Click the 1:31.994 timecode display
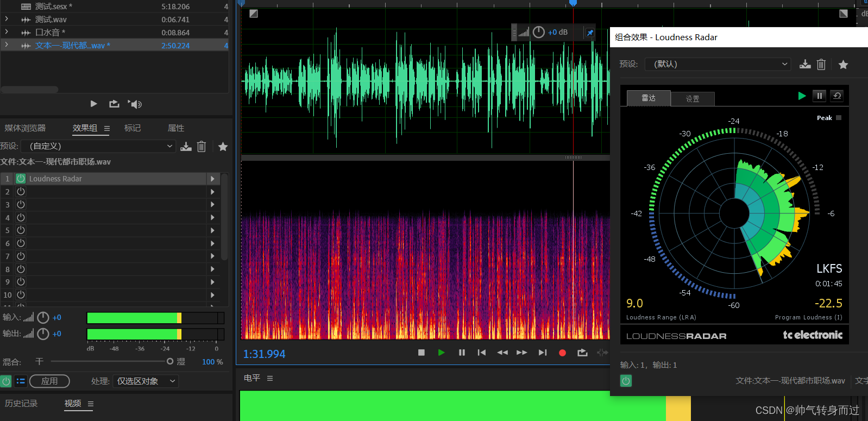868x421 pixels. coord(264,354)
